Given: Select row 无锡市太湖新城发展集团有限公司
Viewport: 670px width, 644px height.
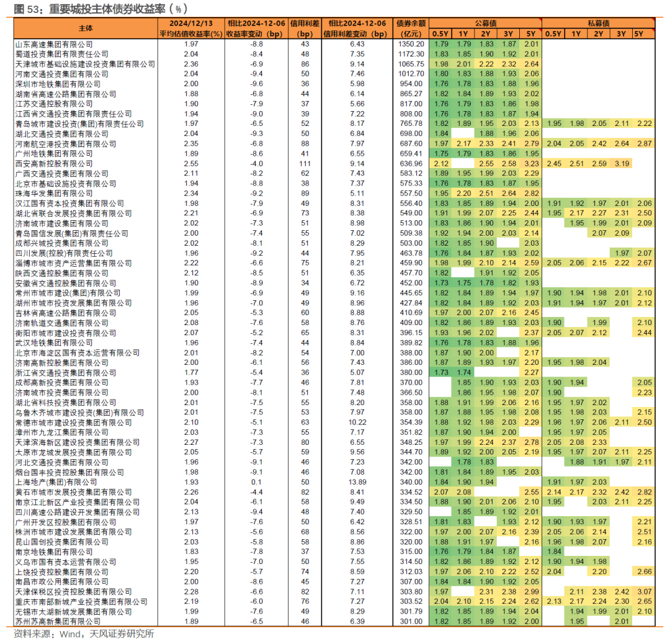Looking at the screenshot, I should (x=334, y=612).
